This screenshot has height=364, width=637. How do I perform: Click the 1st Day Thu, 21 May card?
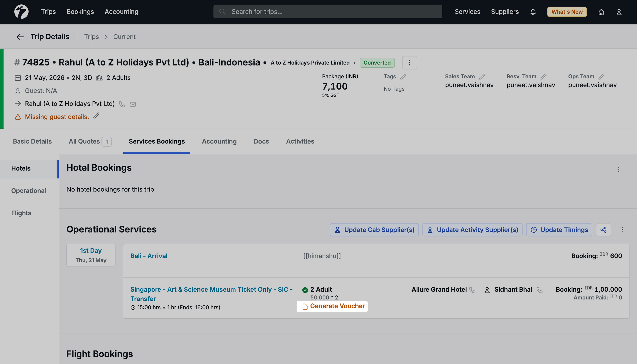pyautogui.click(x=91, y=255)
